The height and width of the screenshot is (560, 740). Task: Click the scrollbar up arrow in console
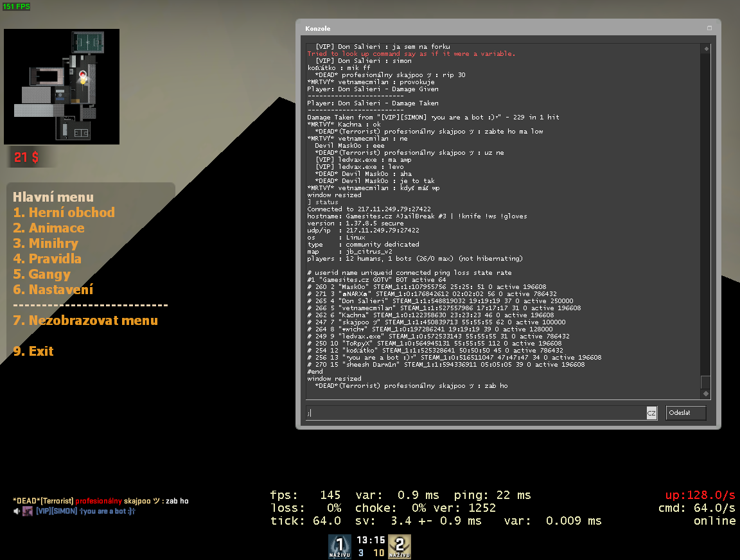click(705, 49)
